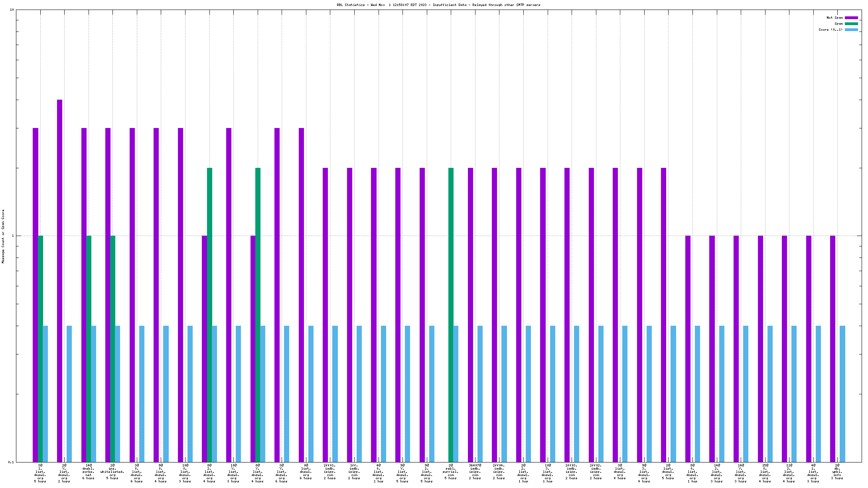This screenshot has height=488, width=868.
Task: Click the RBL Statistics chart title
Action: tap(438, 5)
